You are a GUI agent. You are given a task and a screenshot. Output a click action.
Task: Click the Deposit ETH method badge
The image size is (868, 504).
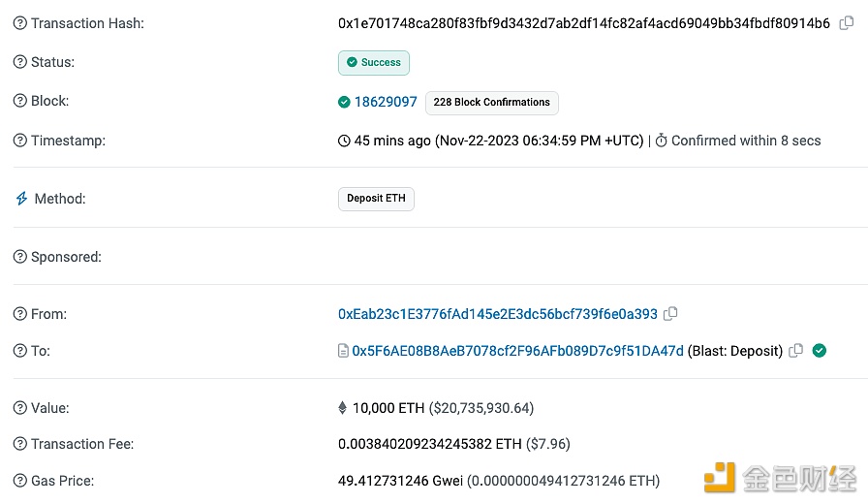376,199
